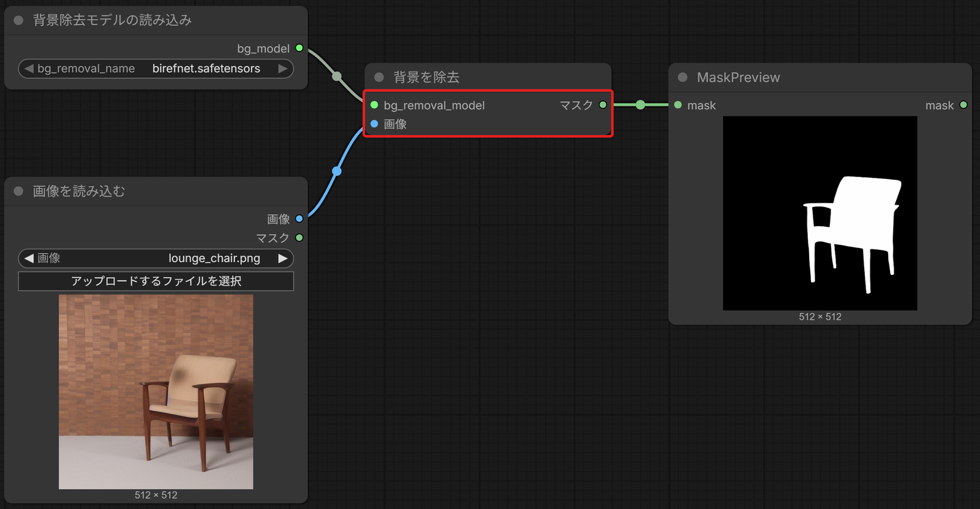Collapse the MaskPreview node using its title dot
980x509 pixels.
(683, 77)
